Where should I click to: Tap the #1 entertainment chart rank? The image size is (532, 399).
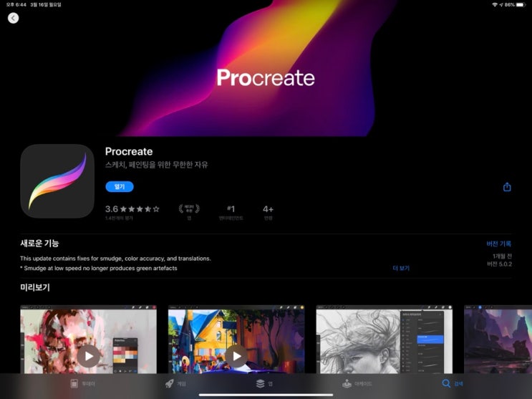[x=231, y=212]
